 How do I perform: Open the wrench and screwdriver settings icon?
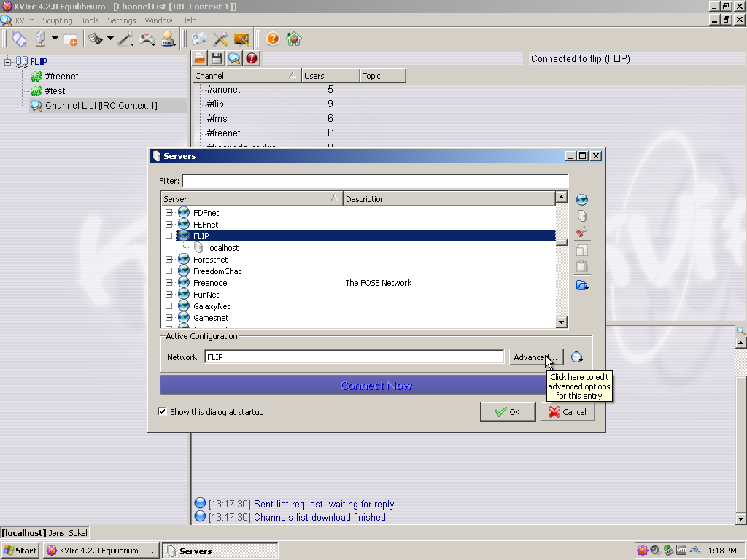(x=220, y=39)
